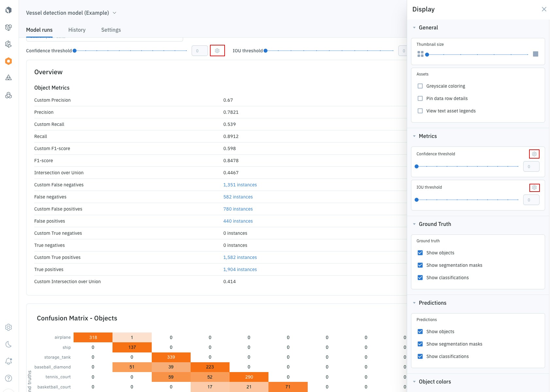Enable View text asset legends
Image resolution: width=550 pixels, height=392 pixels.
click(420, 111)
